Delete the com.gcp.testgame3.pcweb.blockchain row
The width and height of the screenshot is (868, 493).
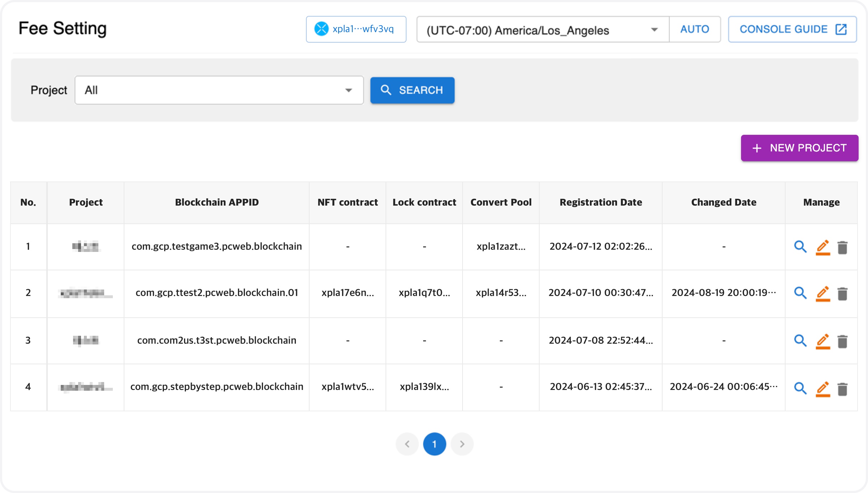click(842, 248)
